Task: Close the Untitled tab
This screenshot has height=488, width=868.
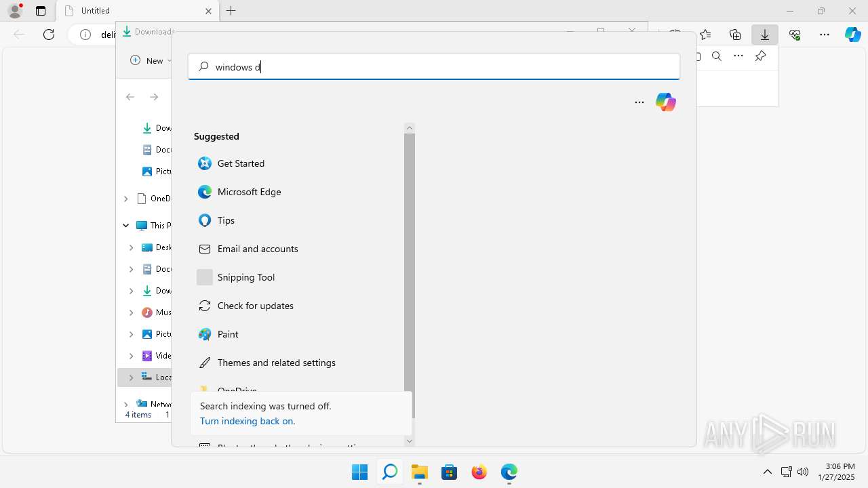Action: 208,11
